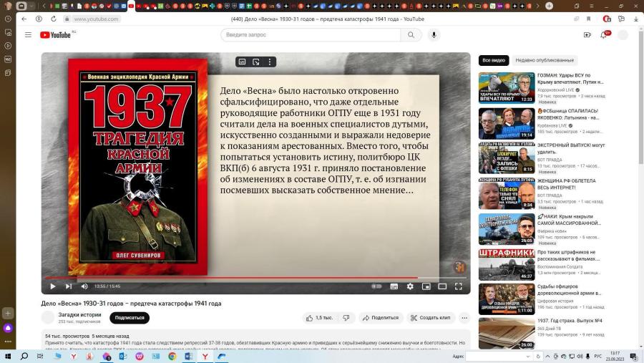Viewport: 644px width, 363px height.
Task: Open the YouTube guide hamburger menu
Action: coord(28,35)
